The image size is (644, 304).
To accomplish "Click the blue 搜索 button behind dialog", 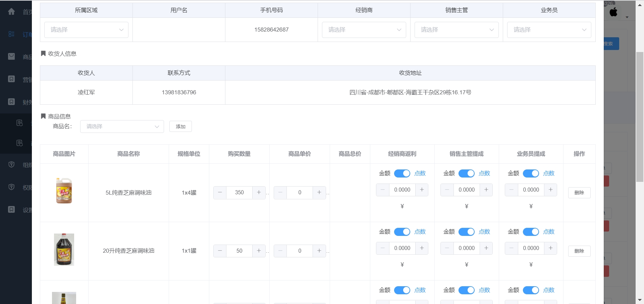I will coord(611,44).
